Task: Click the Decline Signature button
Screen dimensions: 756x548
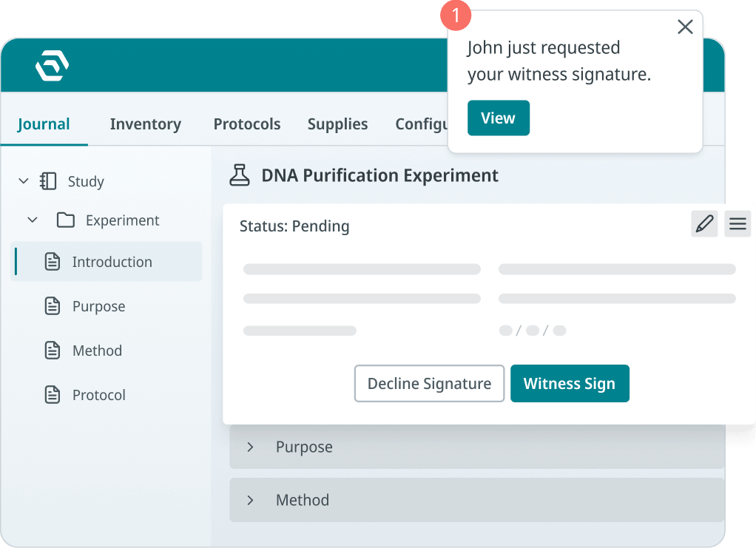Action: (x=429, y=383)
